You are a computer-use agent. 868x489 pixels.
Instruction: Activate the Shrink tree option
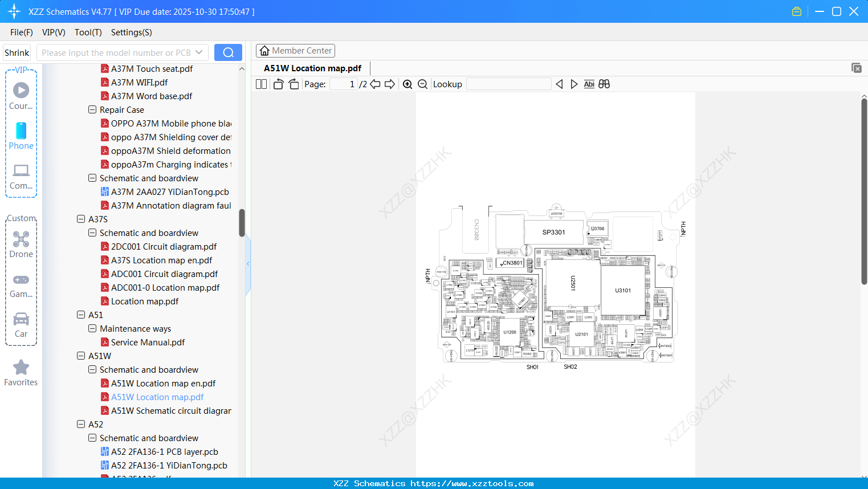[17, 52]
